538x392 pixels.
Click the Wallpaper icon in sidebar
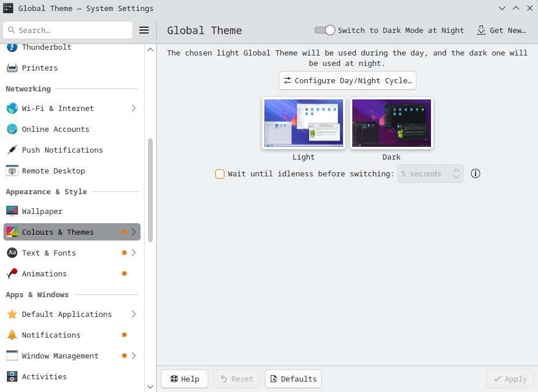click(x=12, y=212)
